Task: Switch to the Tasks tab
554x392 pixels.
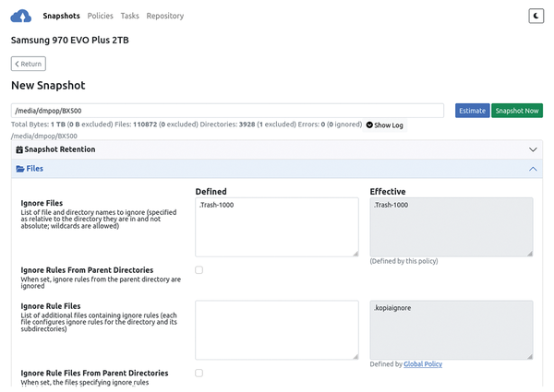Action: 129,16
